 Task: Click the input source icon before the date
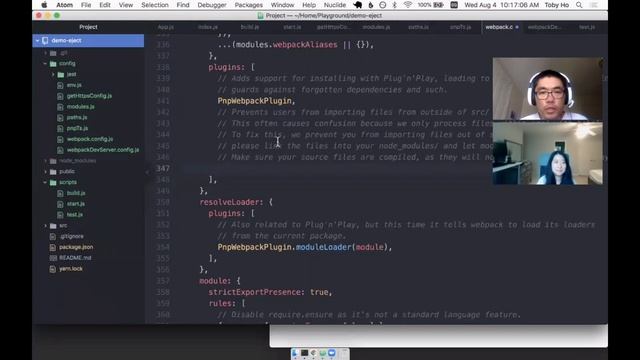pyautogui.click(x=454, y=5)
